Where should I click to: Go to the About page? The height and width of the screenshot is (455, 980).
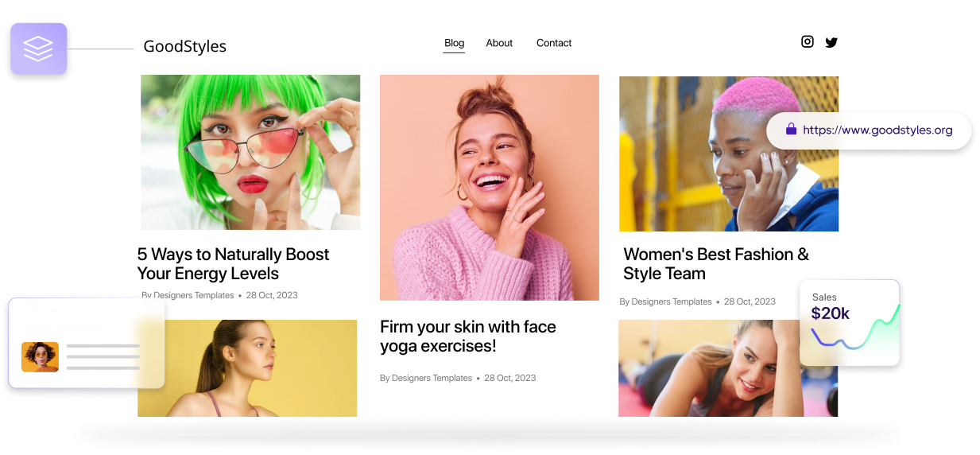pyautogui.click(x=499, y=43)
